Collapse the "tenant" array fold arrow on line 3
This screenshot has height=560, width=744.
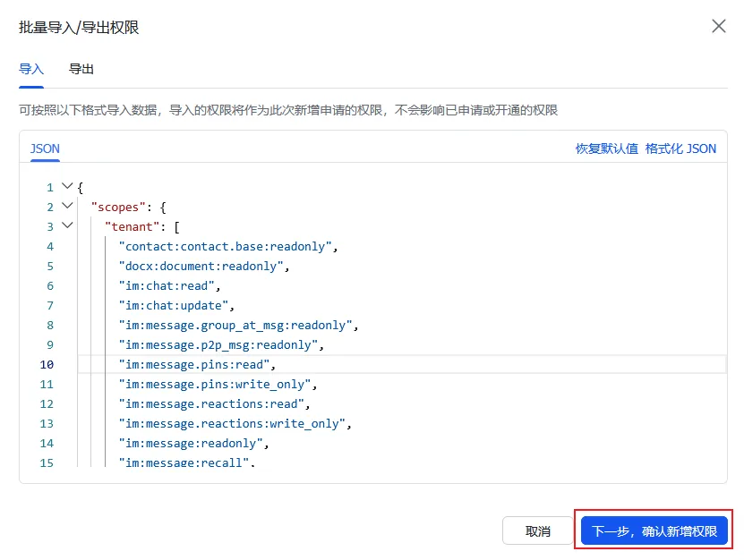[67, 225]
